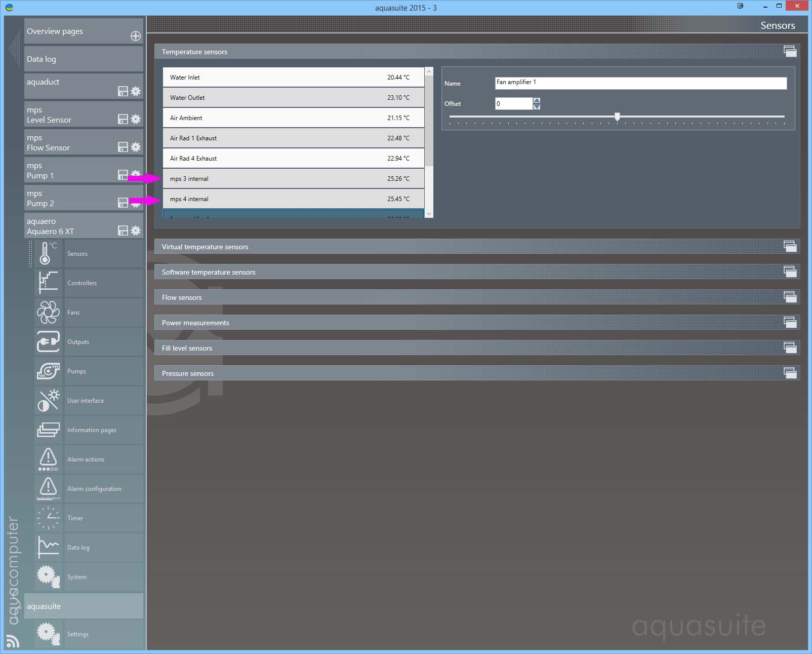Expand the Pressure sensors section
Image resolution: width=812 pixels, height=654 pixels.
click(790, 373)
